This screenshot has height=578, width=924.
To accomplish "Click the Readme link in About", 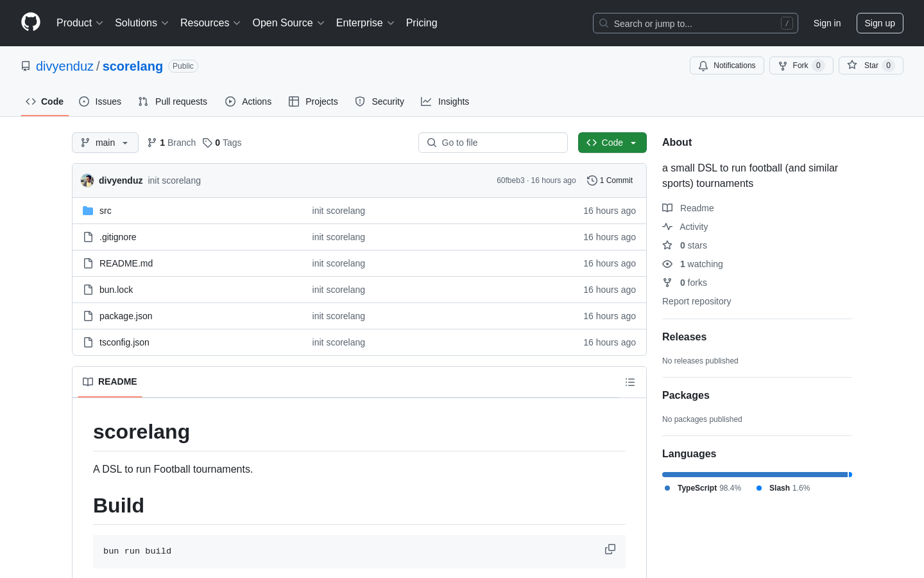I will pos(689,208).
